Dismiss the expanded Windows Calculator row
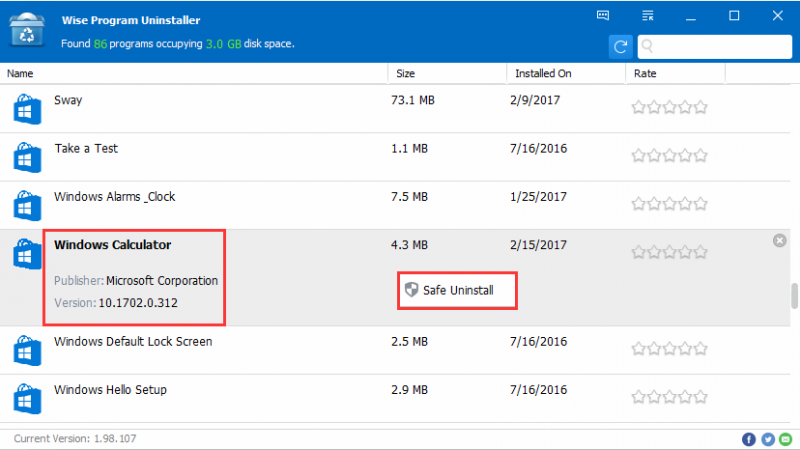The width and height of the screenshot is (800, 450). (x=779, y=240)
